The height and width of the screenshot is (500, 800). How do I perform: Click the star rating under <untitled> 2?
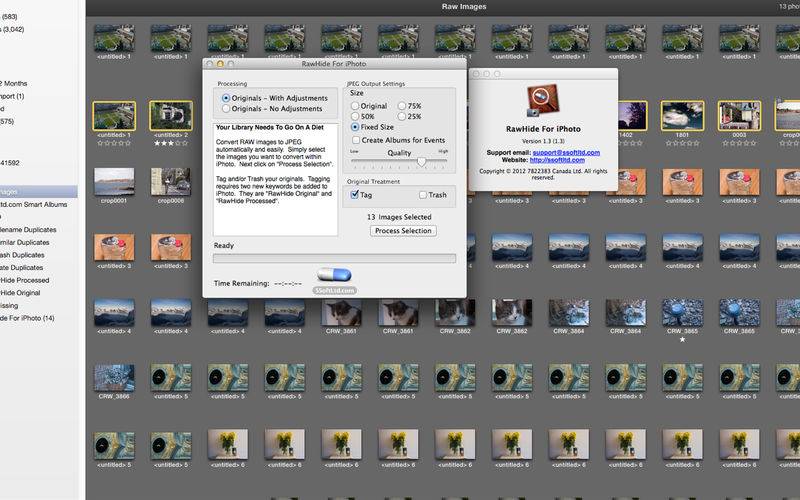point(171,143)
